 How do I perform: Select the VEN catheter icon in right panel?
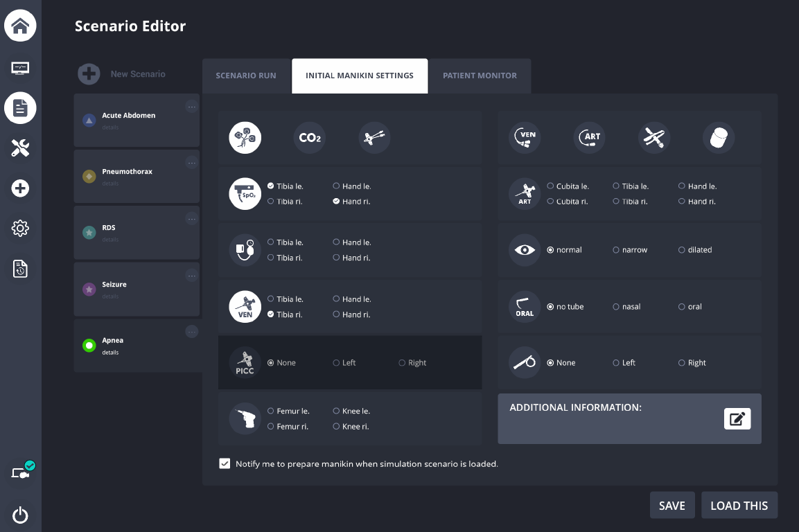(525, 137)
